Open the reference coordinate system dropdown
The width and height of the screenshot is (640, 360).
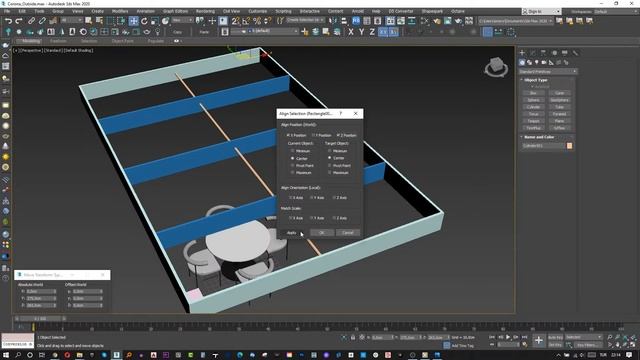click(182, 20)
